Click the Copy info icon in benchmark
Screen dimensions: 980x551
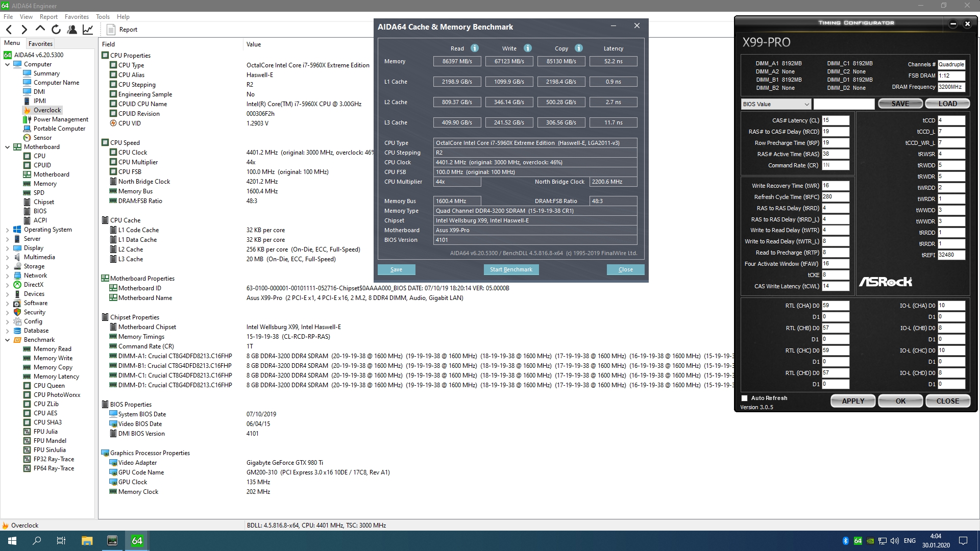(579, 48)
